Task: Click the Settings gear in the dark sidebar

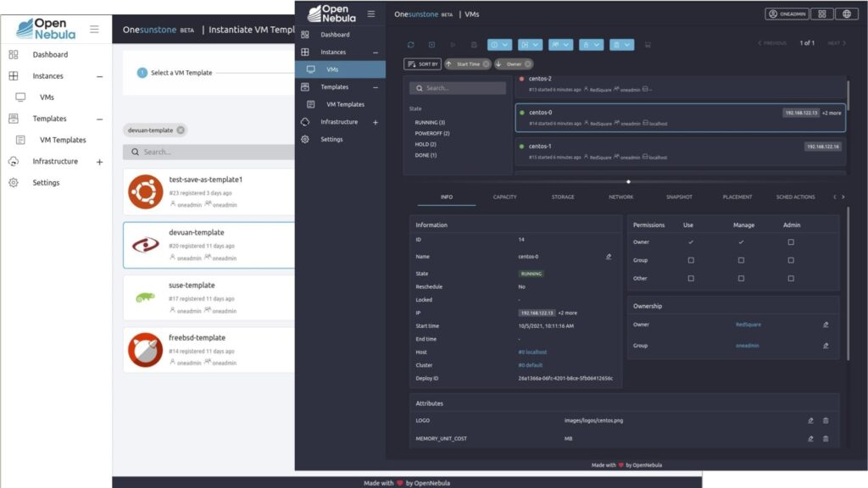Action: point(305,140)
